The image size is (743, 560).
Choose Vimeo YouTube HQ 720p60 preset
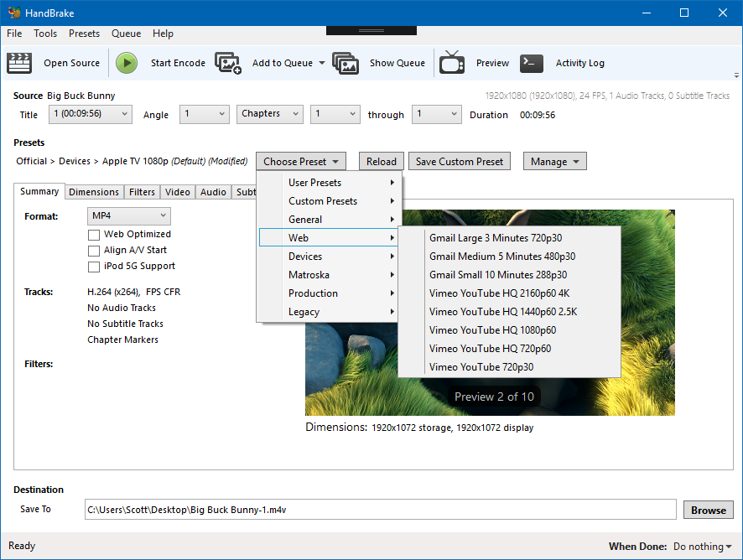[509, 349]
